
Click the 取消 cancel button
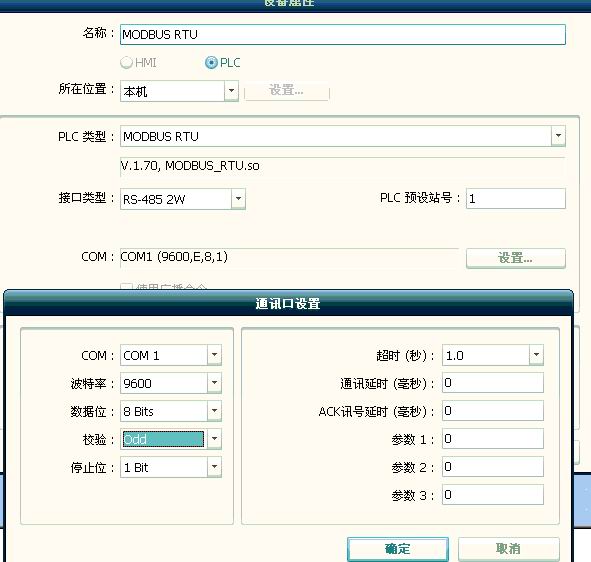[508, 549]
